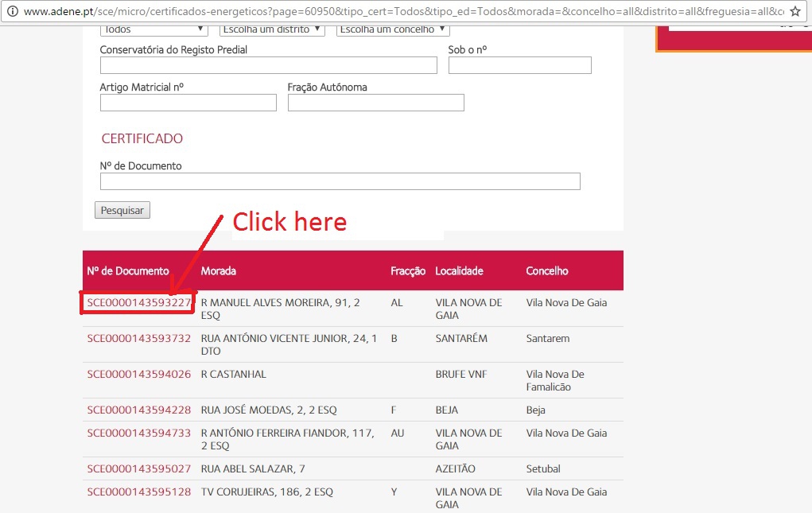Click the 'Nº de Documento' column header
This screenshot has width=812, height=513.
128,270
